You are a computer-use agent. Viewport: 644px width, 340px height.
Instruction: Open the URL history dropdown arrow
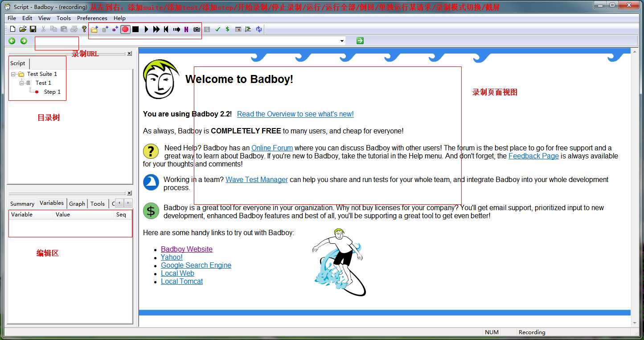(342, 41)
